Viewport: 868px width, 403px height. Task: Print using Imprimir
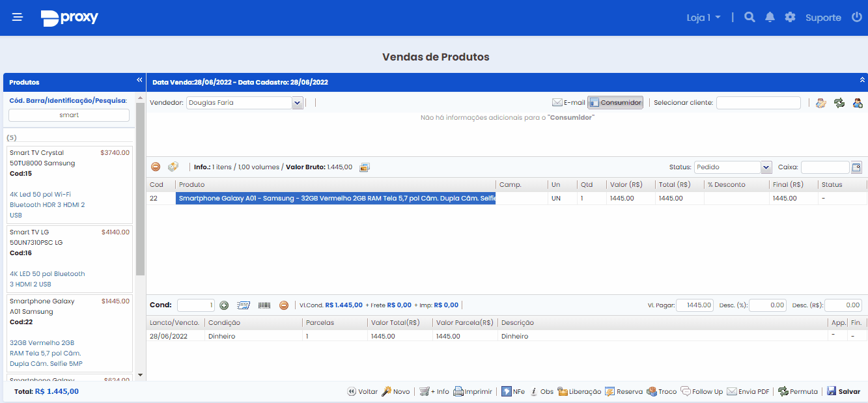tap(473, 391)
